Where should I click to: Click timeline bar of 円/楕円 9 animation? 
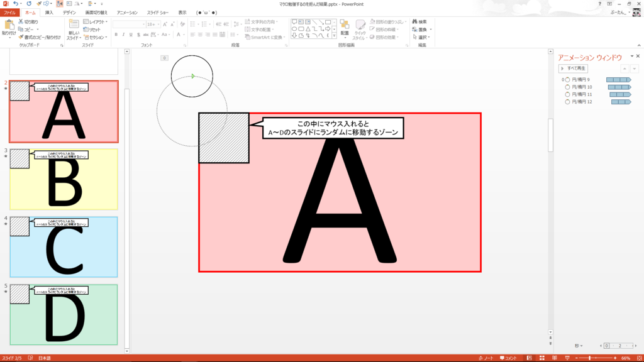click(x=619, y=80)
